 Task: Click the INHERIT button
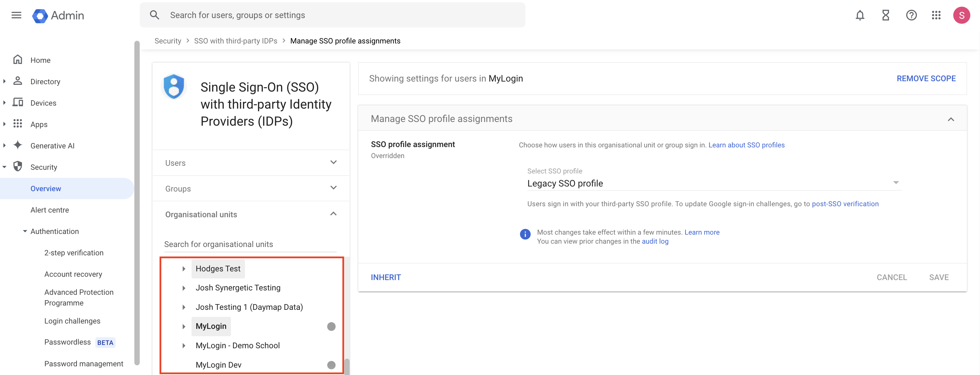tap(386, 277)
